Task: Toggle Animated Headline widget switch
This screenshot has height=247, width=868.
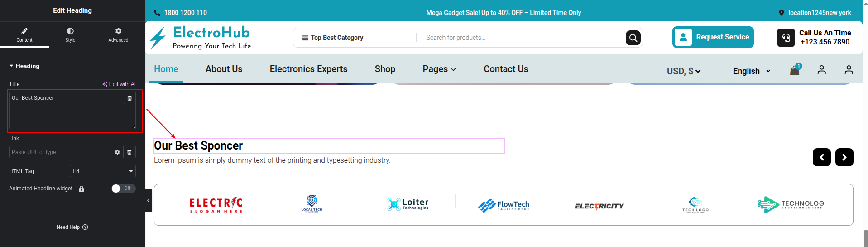Action: pos(123,189)
